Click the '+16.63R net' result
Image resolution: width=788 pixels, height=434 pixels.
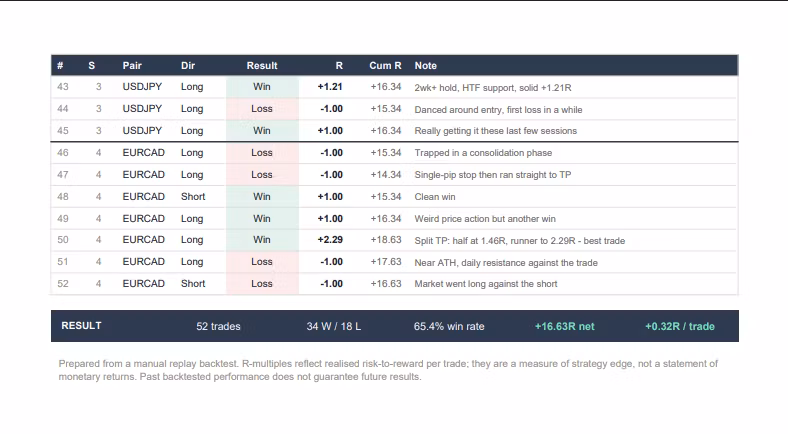(564, 327)
